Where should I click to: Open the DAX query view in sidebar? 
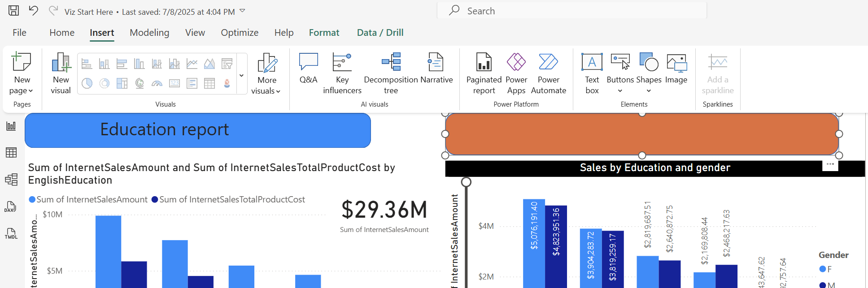click(x=11, y=206)
